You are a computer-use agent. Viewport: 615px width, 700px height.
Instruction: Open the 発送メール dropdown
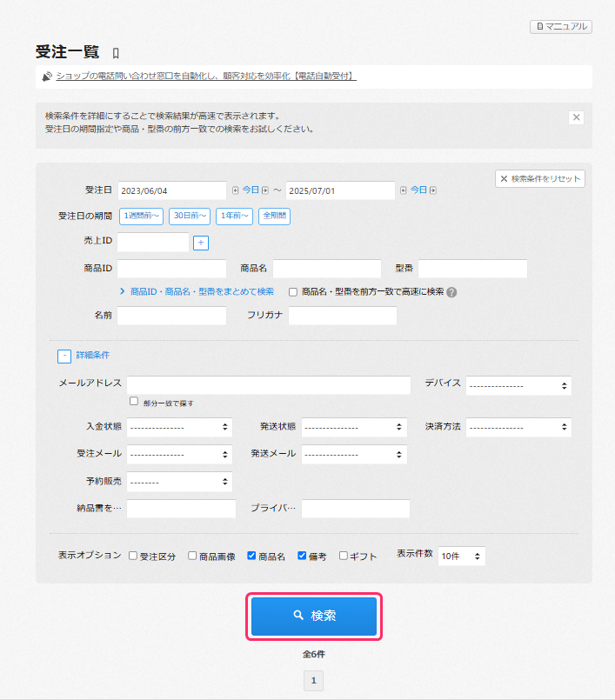pos(354,455)
